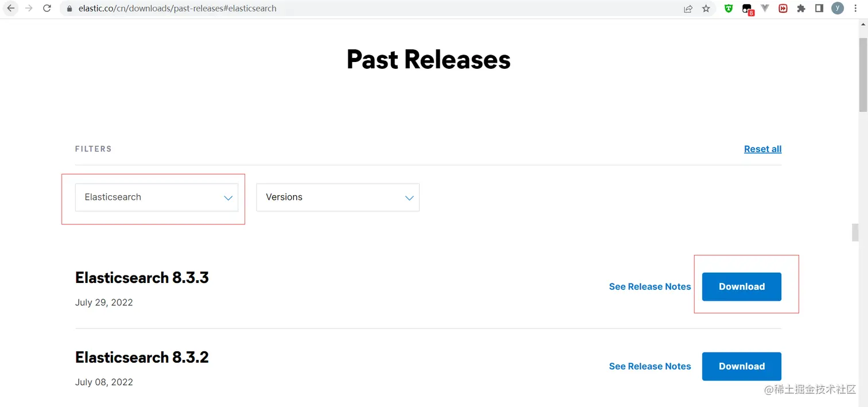The height and width of the screenshot is (407, 868).
Task: Open the Elasticsearch product filter dropdown
Action: click(157, 197)
